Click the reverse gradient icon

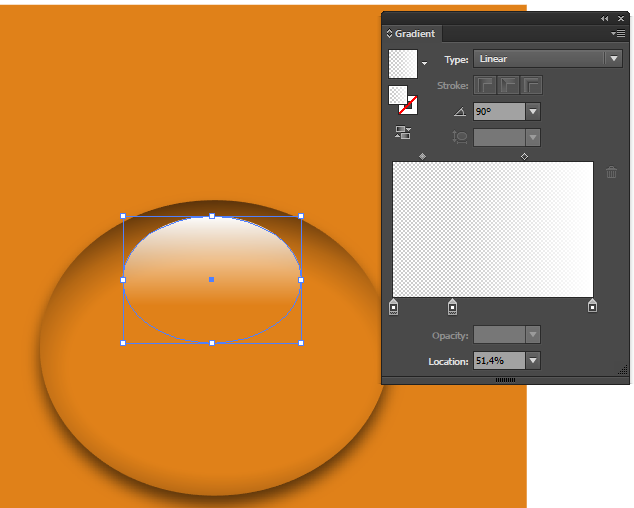tap(403, 132)
